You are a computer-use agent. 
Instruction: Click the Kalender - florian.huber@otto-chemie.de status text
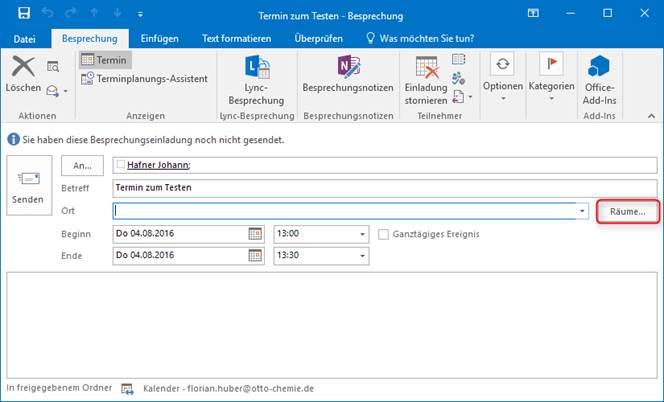[229, 388]
